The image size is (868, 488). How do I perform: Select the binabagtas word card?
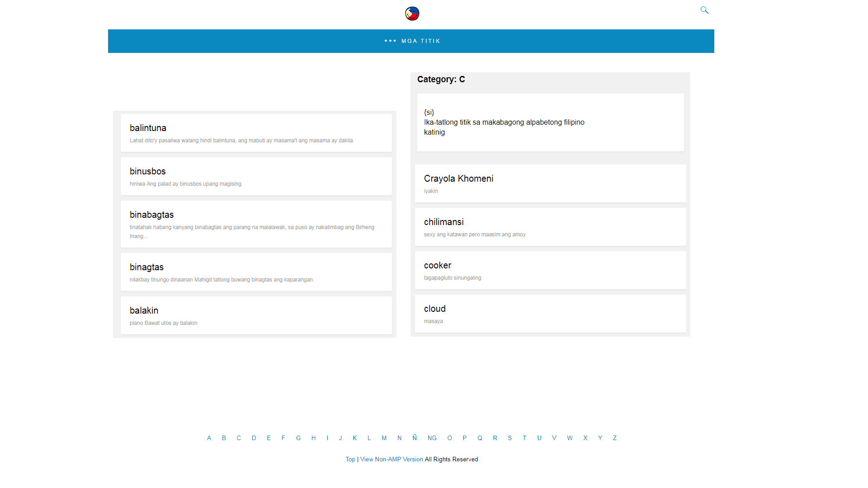151,215
